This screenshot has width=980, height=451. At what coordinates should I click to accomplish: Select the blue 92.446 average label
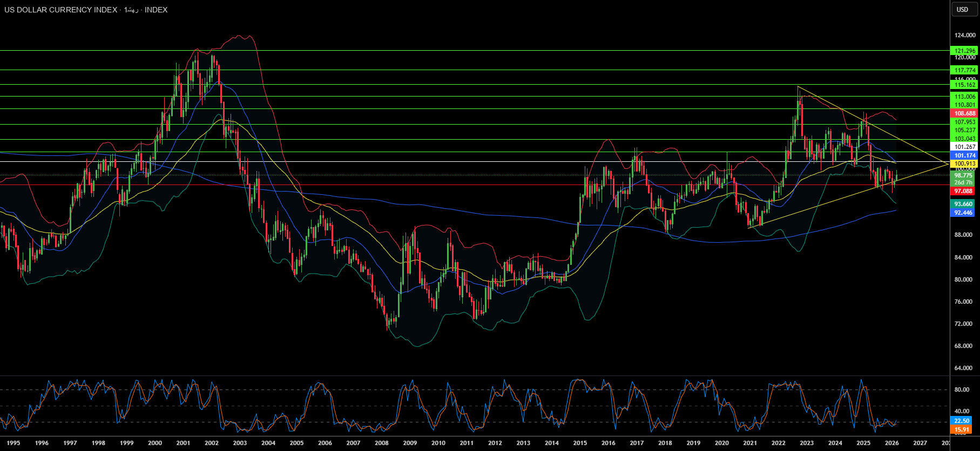tap(963, 213)
